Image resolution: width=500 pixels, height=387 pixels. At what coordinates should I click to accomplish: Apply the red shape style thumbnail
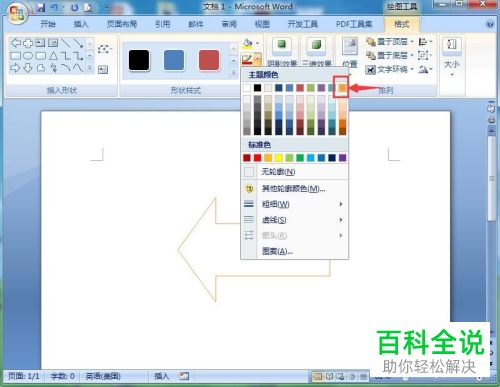pyautogui.click(x=209, y=60)
